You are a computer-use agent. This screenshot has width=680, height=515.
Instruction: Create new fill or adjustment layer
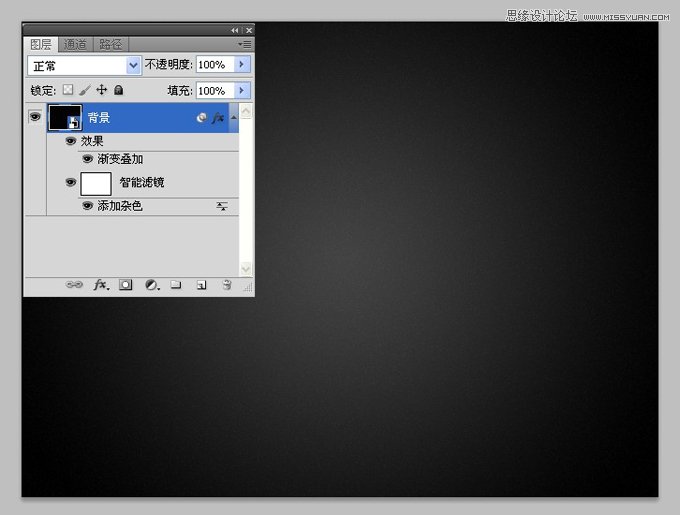coord(152,285)
